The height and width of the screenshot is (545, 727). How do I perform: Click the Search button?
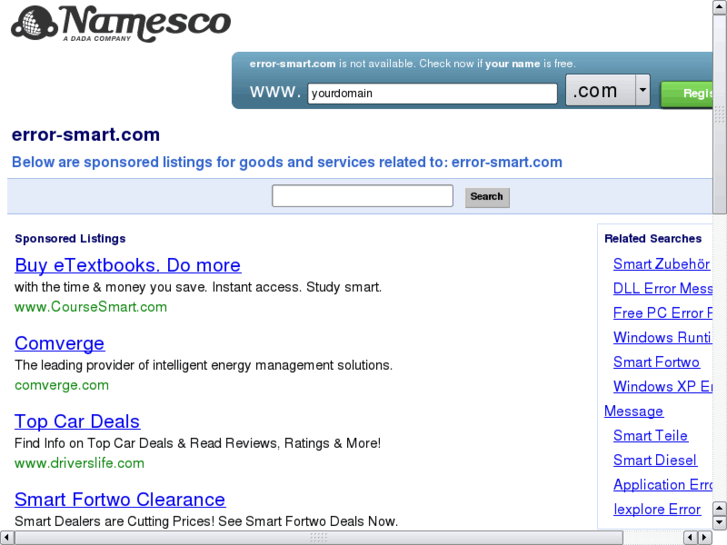click(x=487, y=197)
